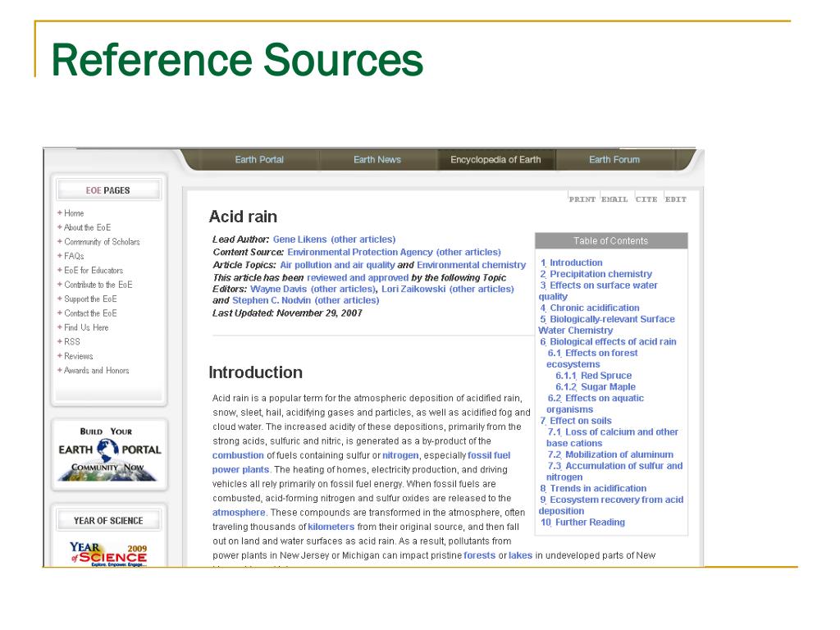Screen dimensions: 840x630
Task: Open the atmosphere link in text
Action: tap(239, 513)
